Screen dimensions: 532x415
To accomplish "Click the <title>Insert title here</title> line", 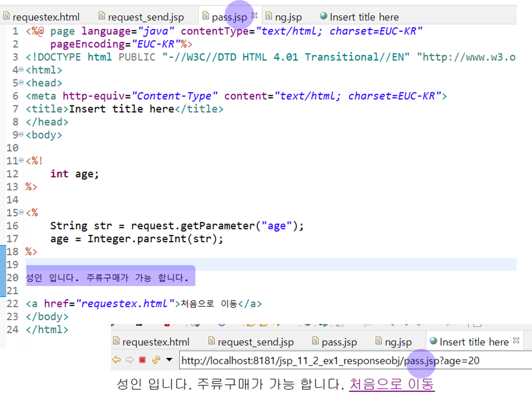I will tap(125, 109).
